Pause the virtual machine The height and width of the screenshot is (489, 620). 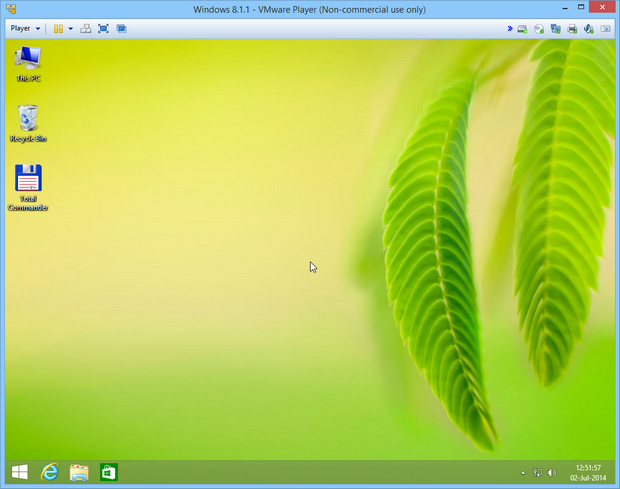[x=58, y=29]
